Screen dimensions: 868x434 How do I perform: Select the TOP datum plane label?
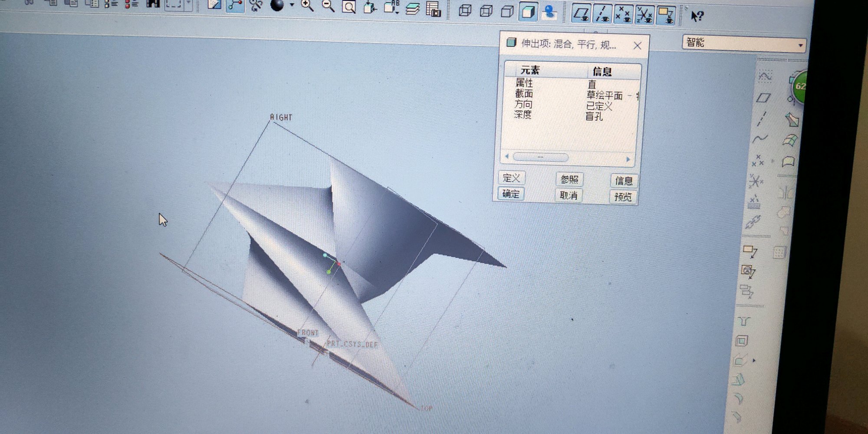click(x=427, y=408)
